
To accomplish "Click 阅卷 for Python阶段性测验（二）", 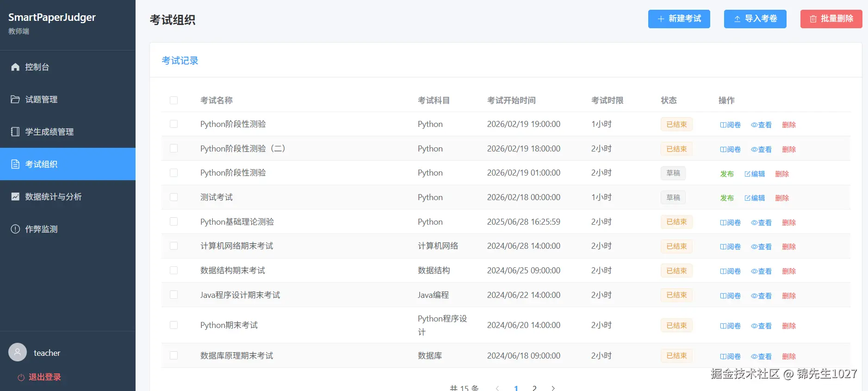I will (730, 149).
